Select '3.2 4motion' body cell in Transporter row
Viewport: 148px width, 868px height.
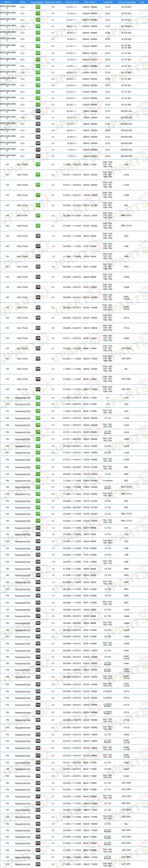107,481
